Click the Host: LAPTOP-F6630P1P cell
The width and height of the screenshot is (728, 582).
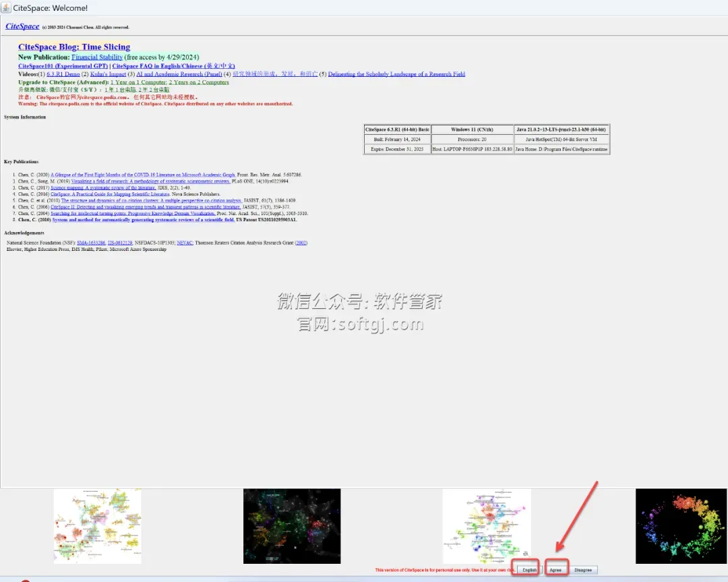coord(472,149)
